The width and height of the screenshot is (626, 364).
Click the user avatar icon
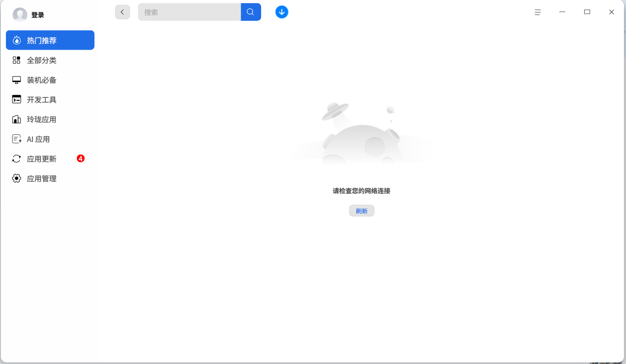(20, 15)
